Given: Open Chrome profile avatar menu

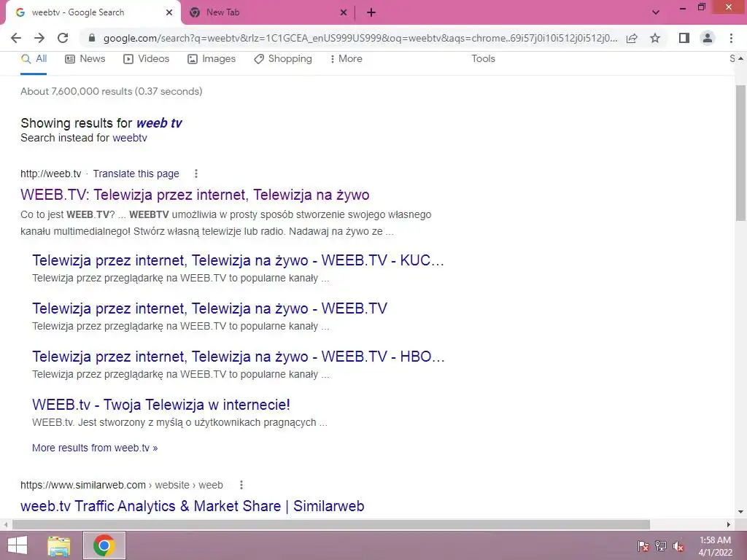Looking at the screenshot, I should coord(708,38).
